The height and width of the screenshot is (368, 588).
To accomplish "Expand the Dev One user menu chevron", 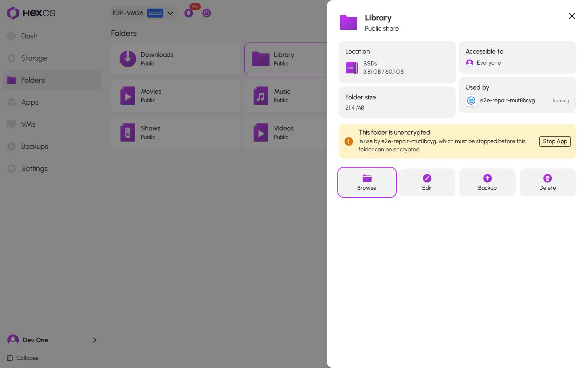I will (x=95, y=340).
